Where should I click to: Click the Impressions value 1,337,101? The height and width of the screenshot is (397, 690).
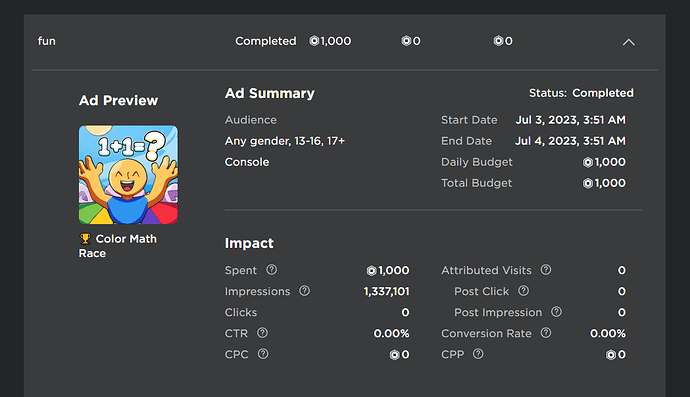[x=386, y=291]
